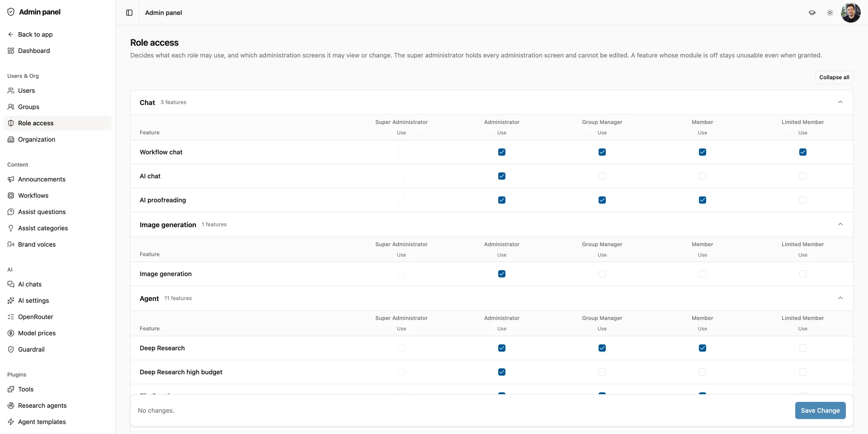Click the Announcements megaphone icon
The height and width of the screenshot is (434, 868).
[11, 179]
